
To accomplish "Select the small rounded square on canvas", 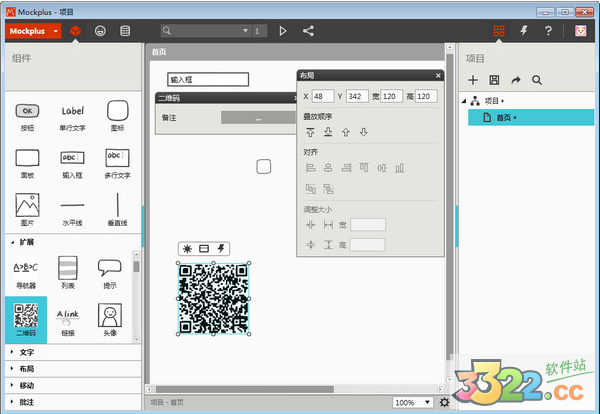I will [264, 166].
